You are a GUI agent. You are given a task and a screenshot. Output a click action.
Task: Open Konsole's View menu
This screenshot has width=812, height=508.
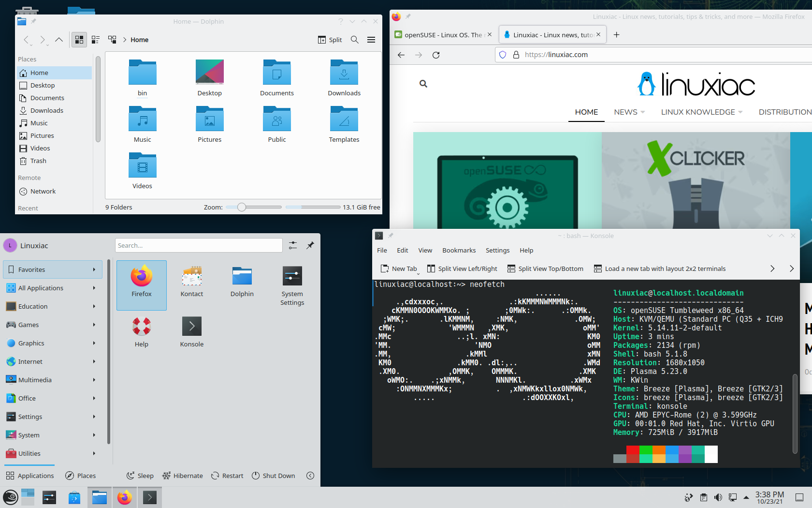(x=425, y=250)
